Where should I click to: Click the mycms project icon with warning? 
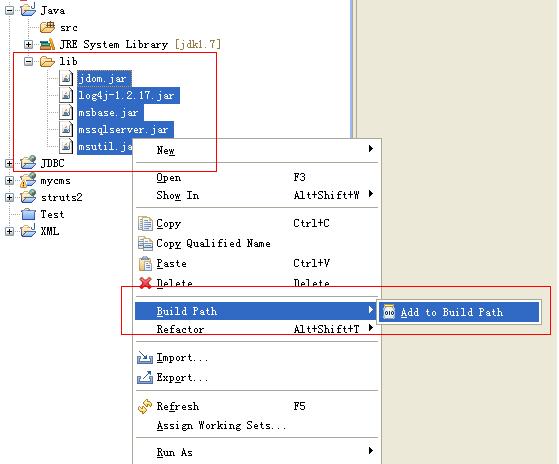click(x=28, y=180)
